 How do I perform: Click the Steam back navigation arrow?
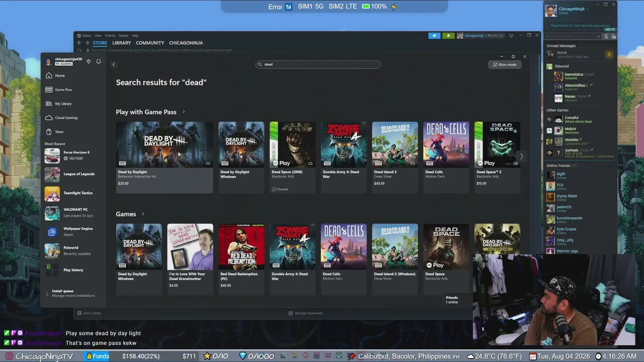[x=79, y=43]
